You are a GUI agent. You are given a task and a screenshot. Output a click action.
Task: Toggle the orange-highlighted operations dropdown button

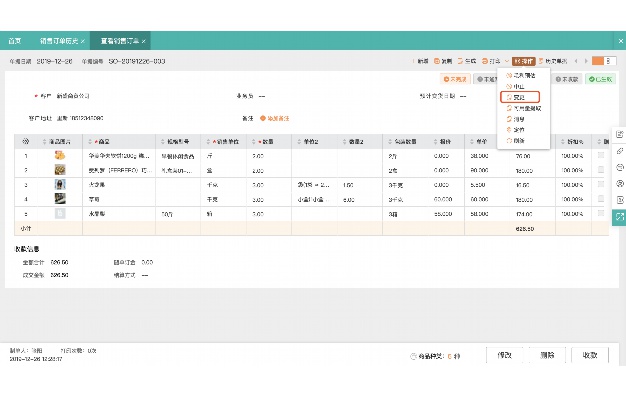523,61
